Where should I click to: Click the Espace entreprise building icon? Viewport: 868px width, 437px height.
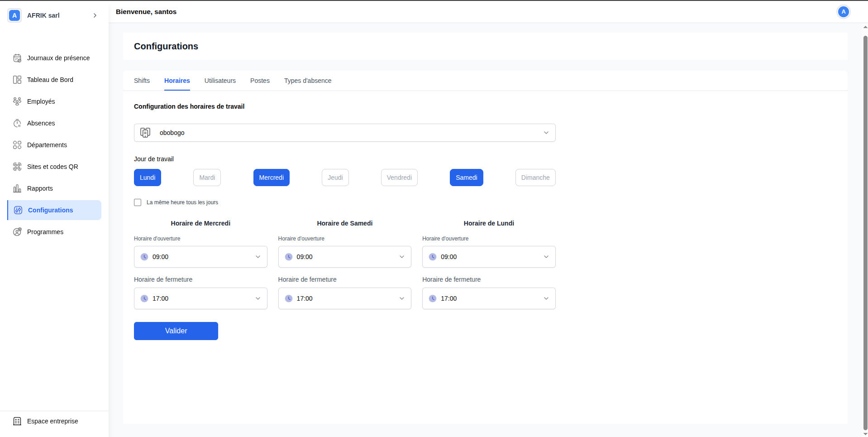coord(17,421)
